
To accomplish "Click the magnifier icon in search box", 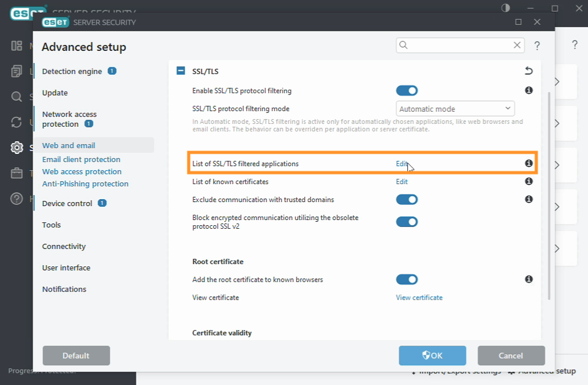I will (x=404, y=45).
